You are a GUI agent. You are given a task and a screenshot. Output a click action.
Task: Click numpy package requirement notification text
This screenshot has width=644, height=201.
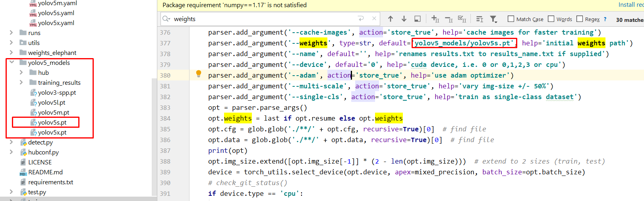[234, 5]
